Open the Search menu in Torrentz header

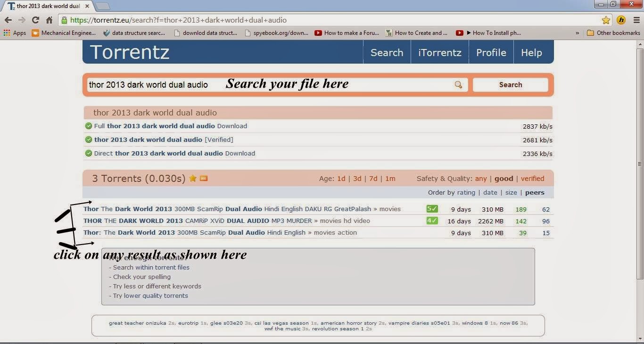[x=387, y=52]
